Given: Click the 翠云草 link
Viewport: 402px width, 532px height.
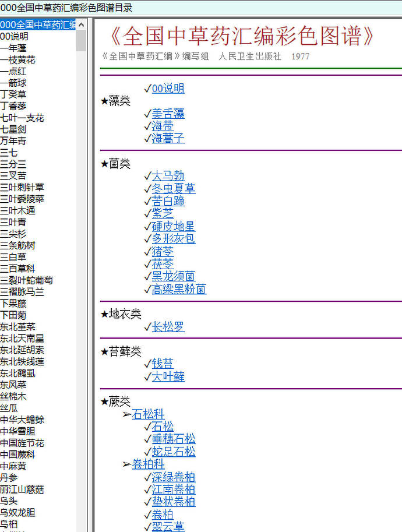Looking at the screenshot, I should point(168,526).
